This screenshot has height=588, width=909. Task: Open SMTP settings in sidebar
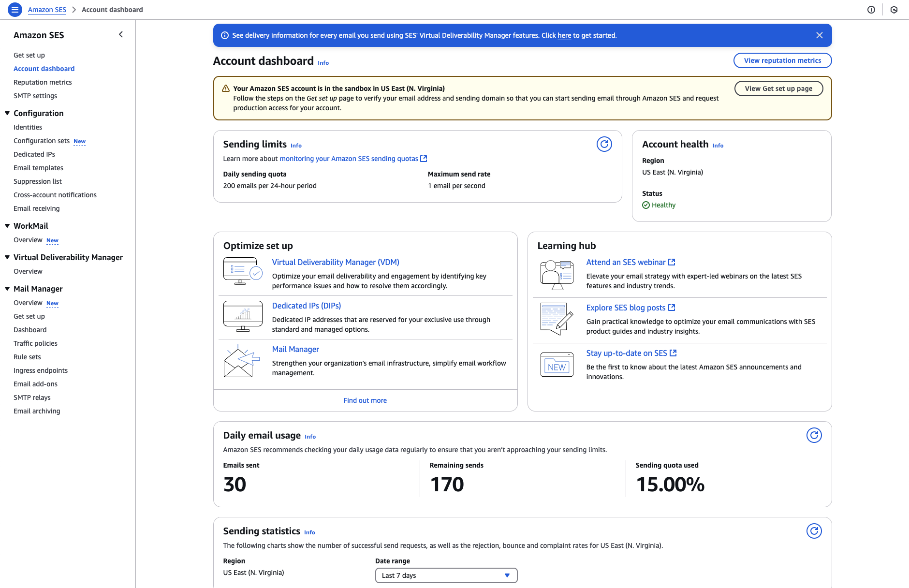coord(35,96)
